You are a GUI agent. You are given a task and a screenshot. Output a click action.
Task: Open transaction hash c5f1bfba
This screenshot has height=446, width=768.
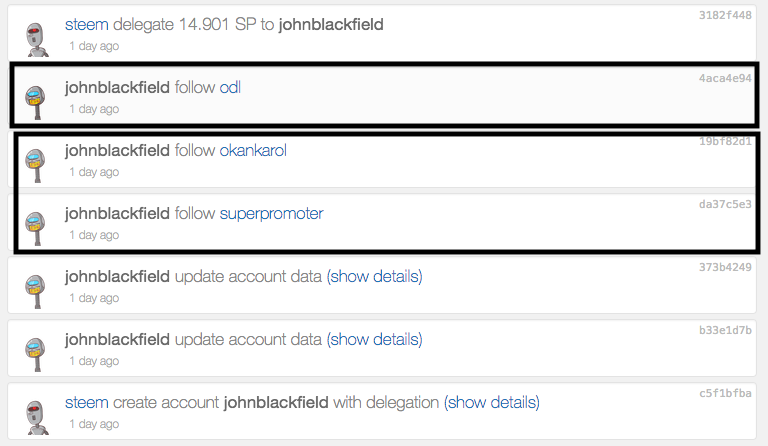coord(725,393)
